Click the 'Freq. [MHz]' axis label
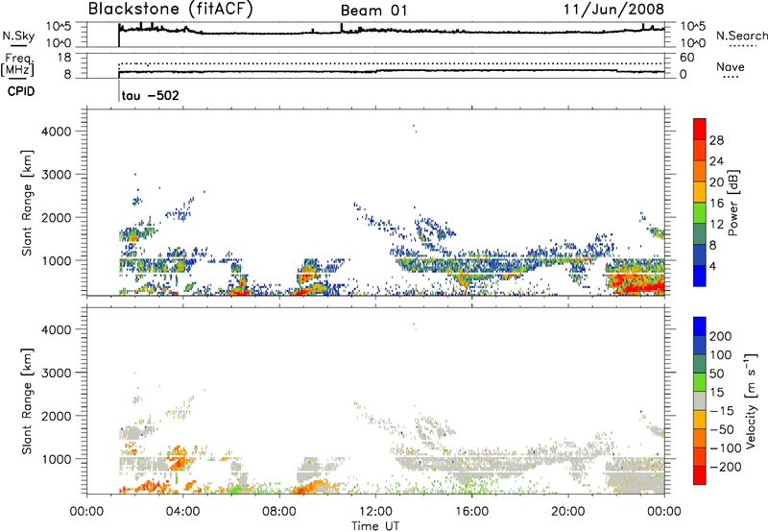The image size is (768, 532). (17, 65)
